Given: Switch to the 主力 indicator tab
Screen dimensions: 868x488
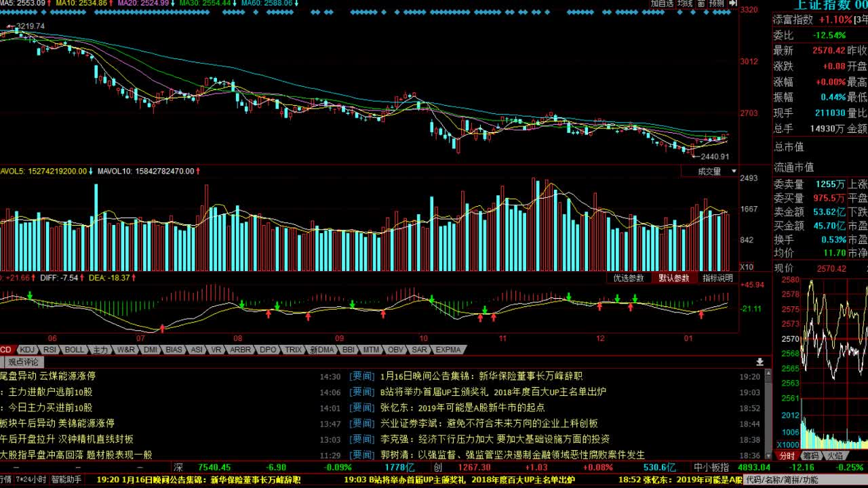Looking at the screenshot, I should pos(100,350).
